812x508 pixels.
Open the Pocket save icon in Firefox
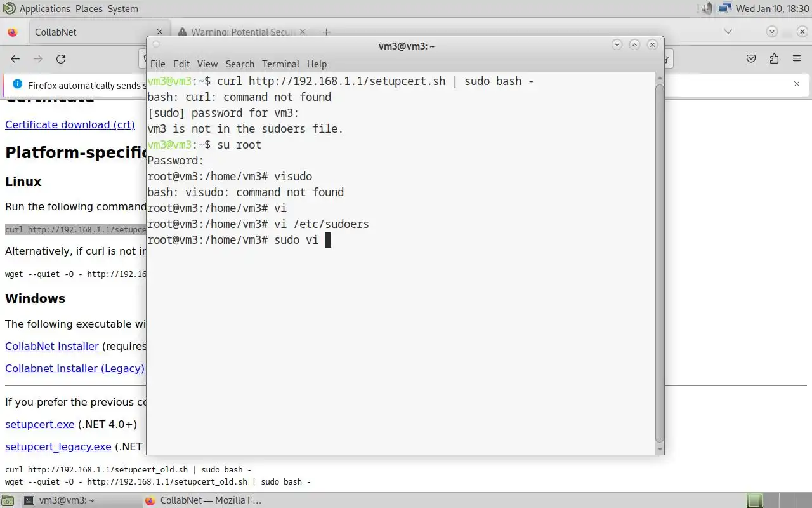[751, 58]
